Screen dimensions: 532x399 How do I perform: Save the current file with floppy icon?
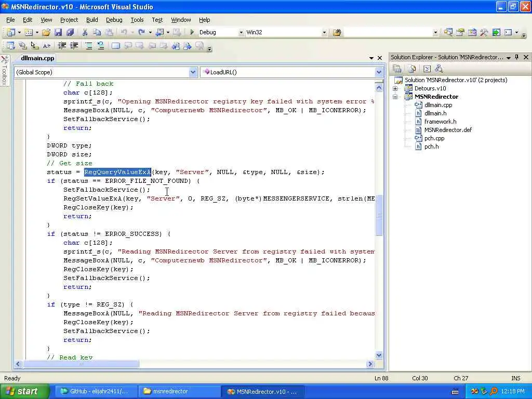(x=58, y=32)
